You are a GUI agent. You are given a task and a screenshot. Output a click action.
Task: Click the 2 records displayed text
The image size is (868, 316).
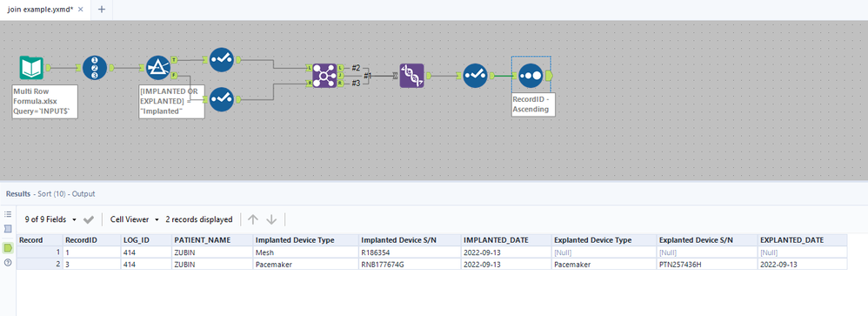pos(198,219)
